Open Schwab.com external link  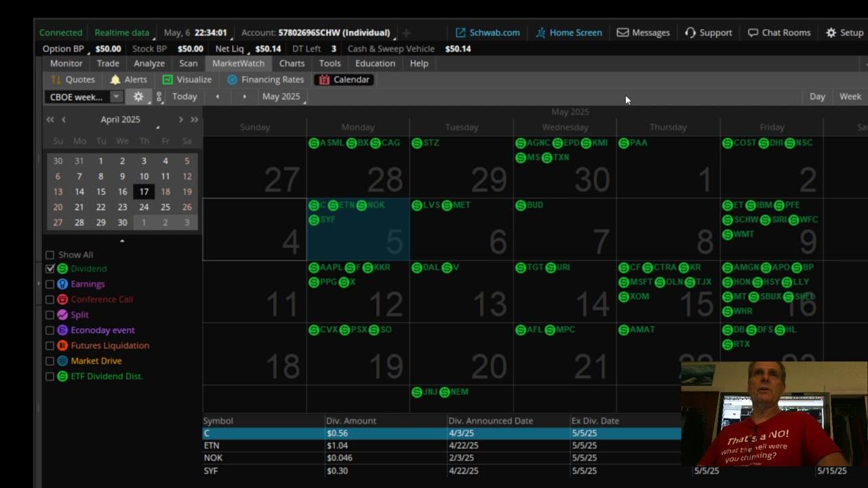[488, 33]
